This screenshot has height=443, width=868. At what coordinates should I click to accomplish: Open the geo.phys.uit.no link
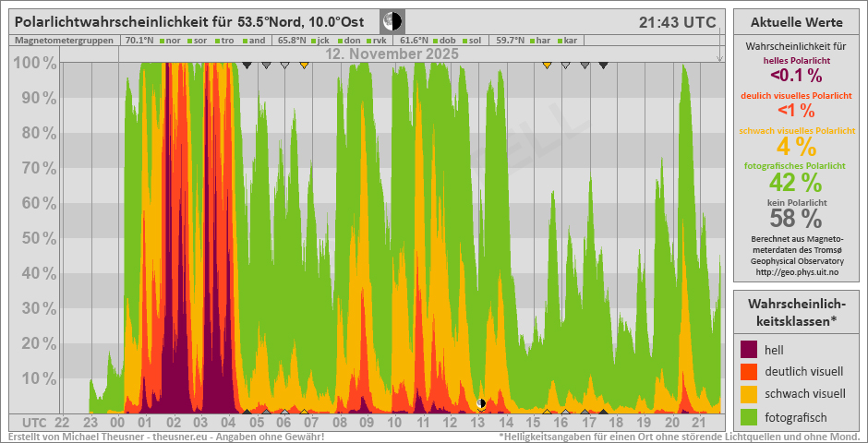click(x=795, y=272)
